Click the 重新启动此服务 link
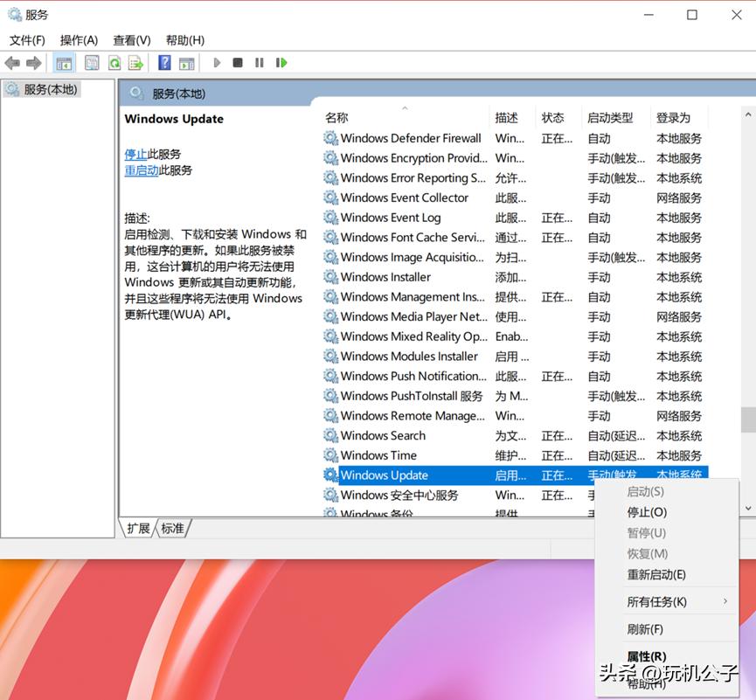 coord(142,170)
